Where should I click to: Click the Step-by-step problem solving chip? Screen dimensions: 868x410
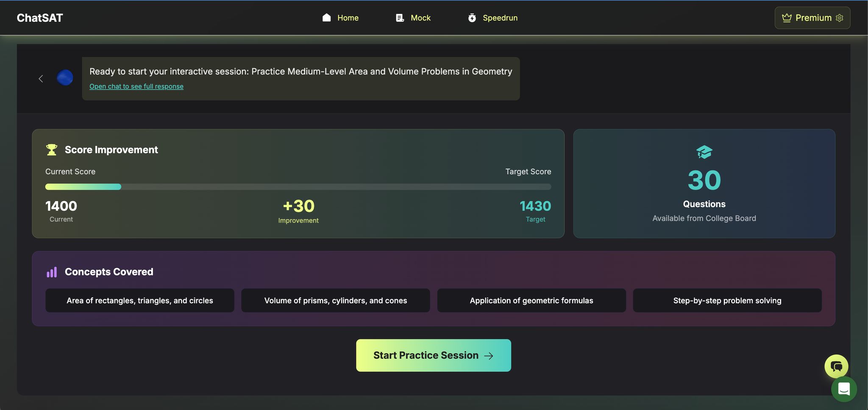click(727, 301)
